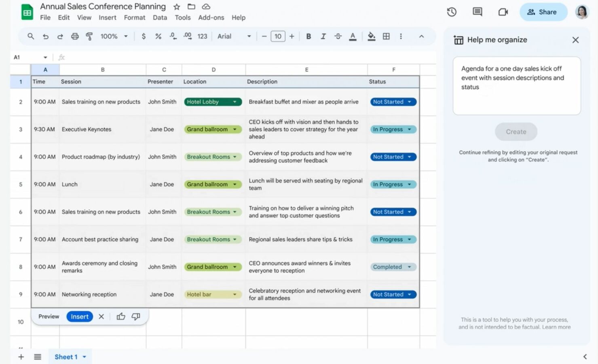Open the text color picker
Screen dimensions: 598x364
click(353, 36)
